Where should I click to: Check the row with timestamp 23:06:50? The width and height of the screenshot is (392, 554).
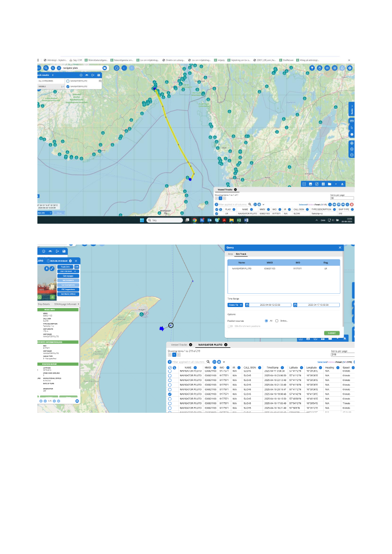170,375
